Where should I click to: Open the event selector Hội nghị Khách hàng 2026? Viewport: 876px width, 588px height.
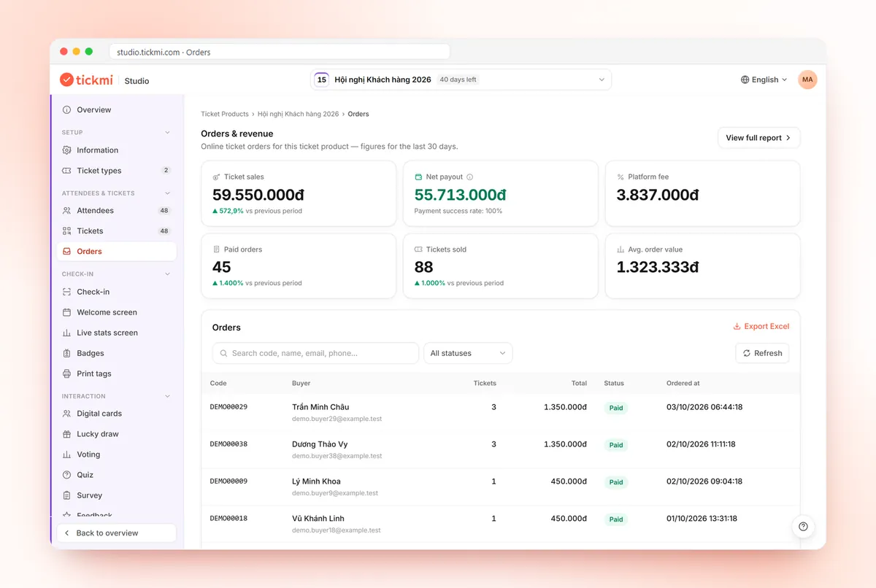pyautogui.click(x=461, y=80)
